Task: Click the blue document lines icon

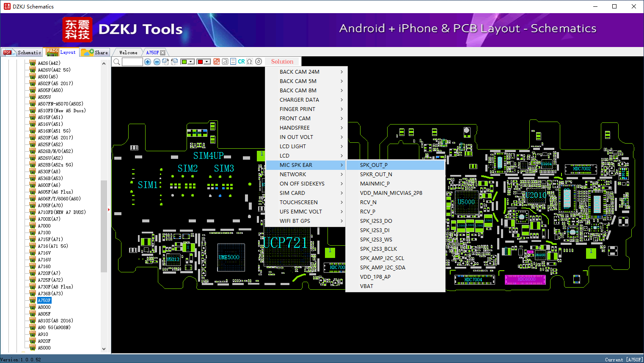Action: pos(233,62)
